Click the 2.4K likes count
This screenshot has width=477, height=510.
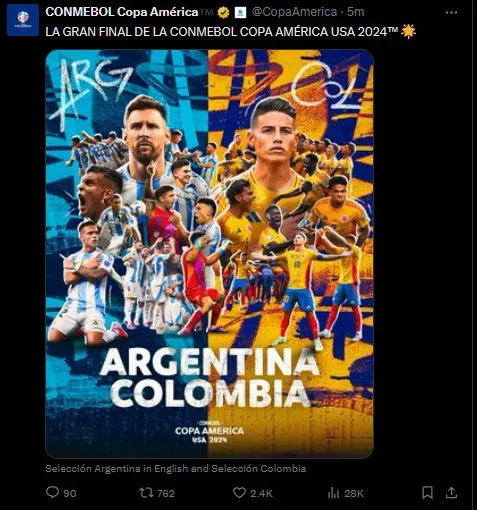[x=261, y=493]
